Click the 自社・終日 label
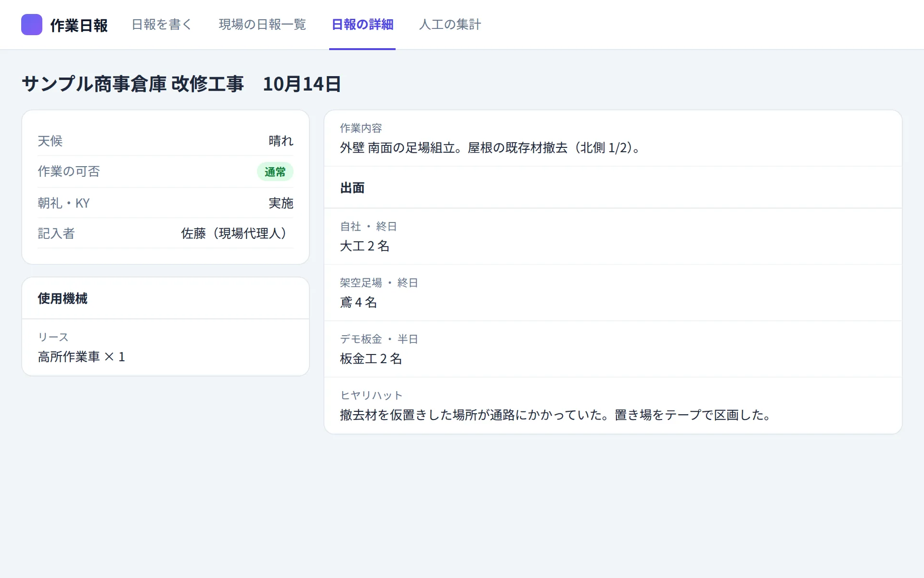The width and height of the screenshot is (924, 578). tap(369, 226)
